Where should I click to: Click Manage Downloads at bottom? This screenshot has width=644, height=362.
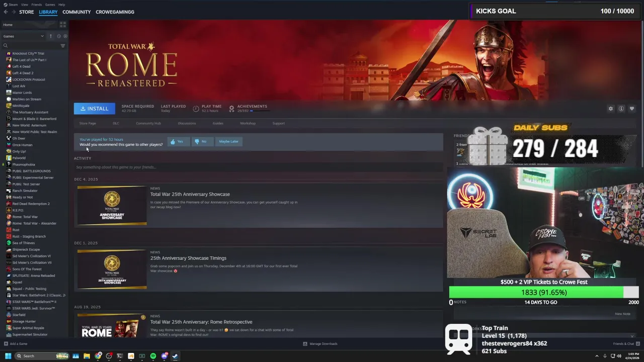click(320, 344)
